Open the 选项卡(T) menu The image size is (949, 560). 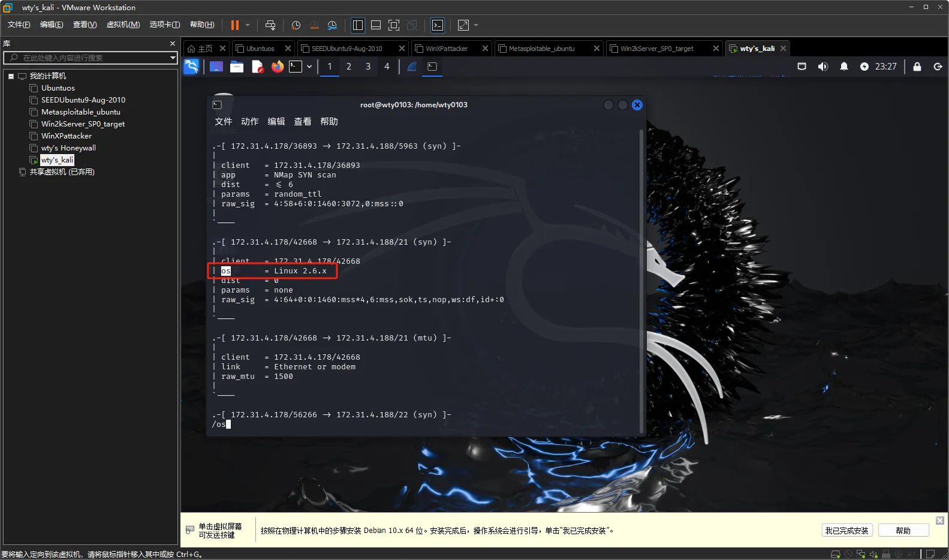165,25
